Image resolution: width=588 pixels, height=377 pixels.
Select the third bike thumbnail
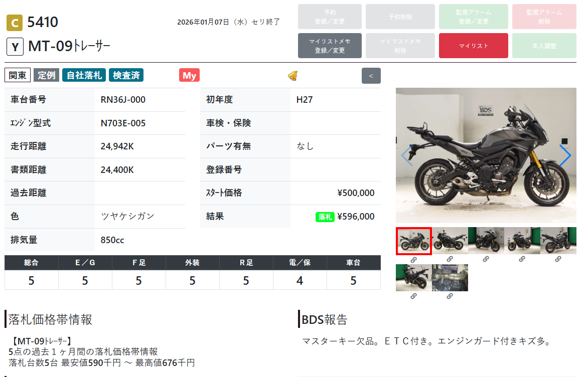[486, 241]
